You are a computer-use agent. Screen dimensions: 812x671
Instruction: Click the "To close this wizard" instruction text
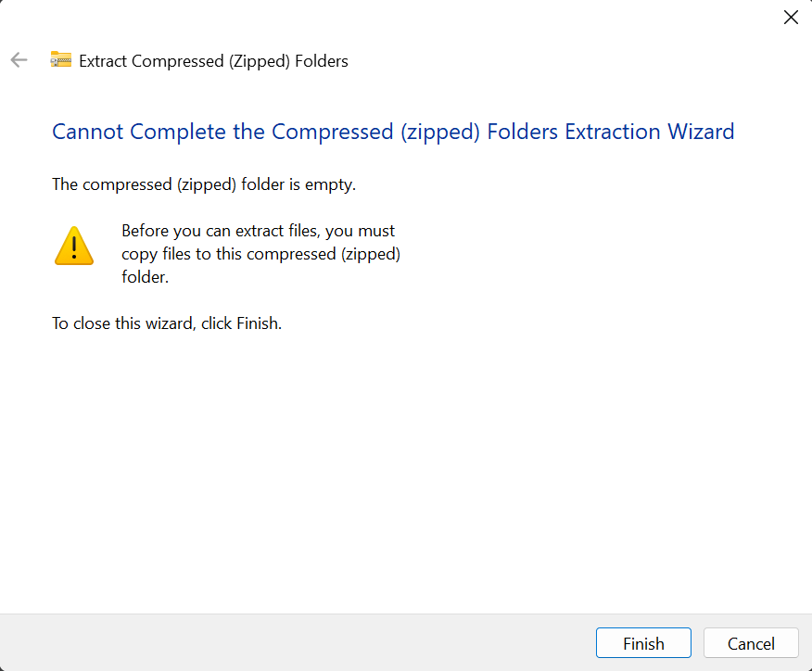(x=123, y=323)
